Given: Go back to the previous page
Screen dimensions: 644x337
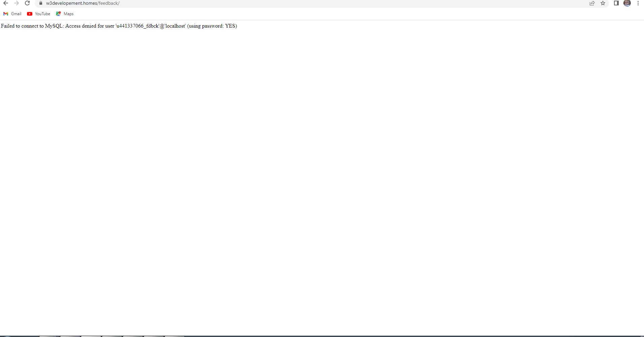Looking at the screenshot, I should pyautogui.click(x=6, y=3).
